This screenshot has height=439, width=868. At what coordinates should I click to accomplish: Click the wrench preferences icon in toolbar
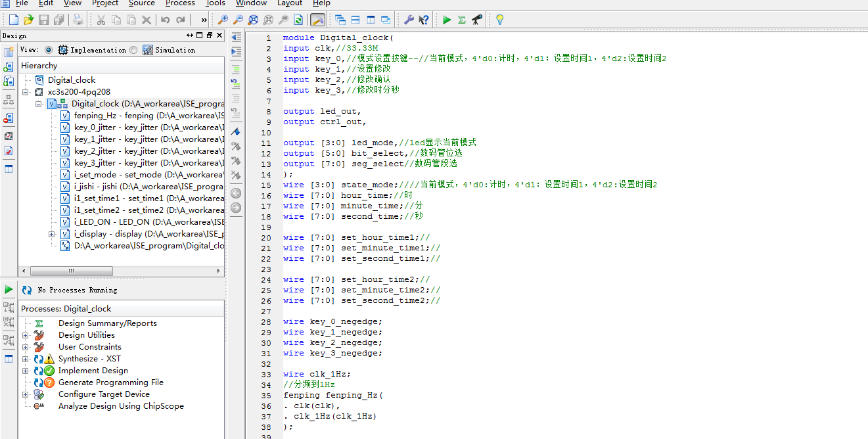click(409, 20)
